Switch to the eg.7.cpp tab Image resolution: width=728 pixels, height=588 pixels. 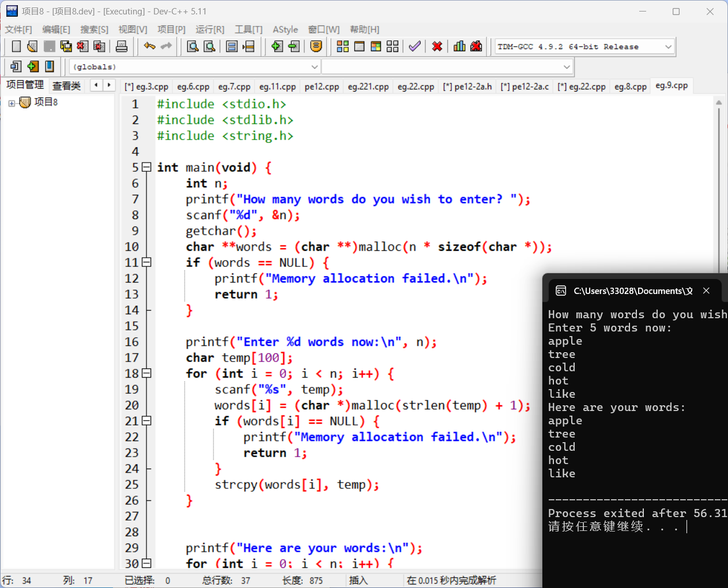tap(234, 86)
